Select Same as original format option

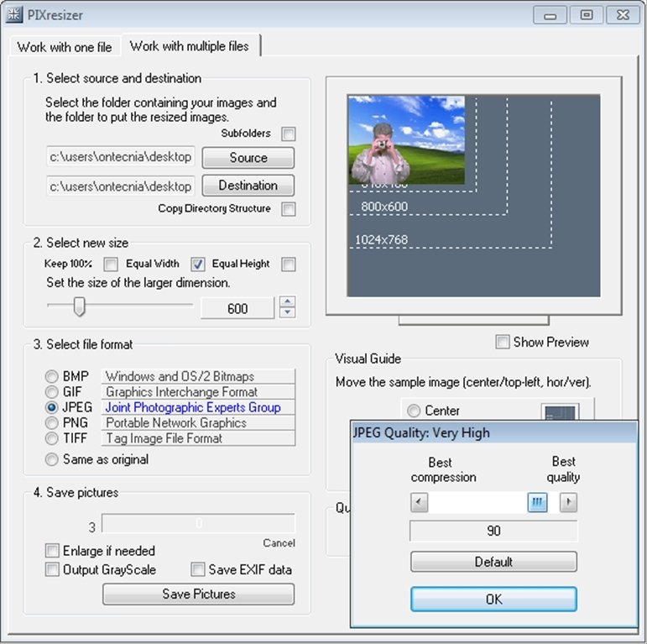point(51,459)
